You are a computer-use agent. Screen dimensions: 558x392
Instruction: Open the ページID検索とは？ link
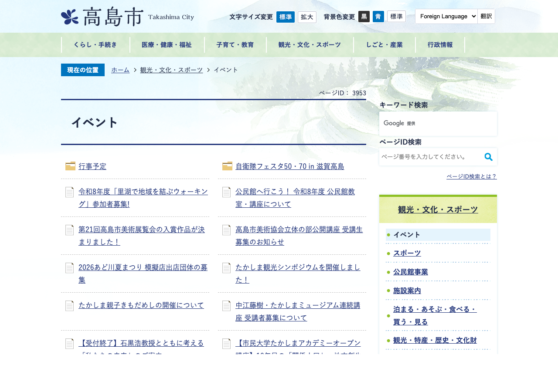(x=472, y=176)
